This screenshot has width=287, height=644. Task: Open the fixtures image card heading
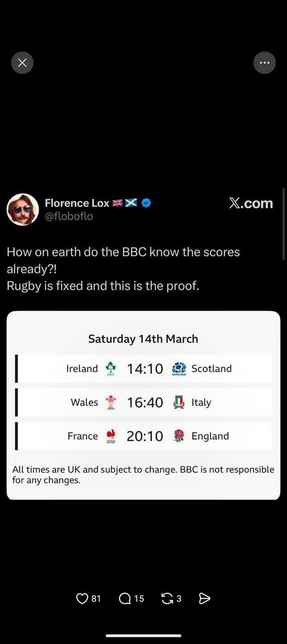coord(143,339)
